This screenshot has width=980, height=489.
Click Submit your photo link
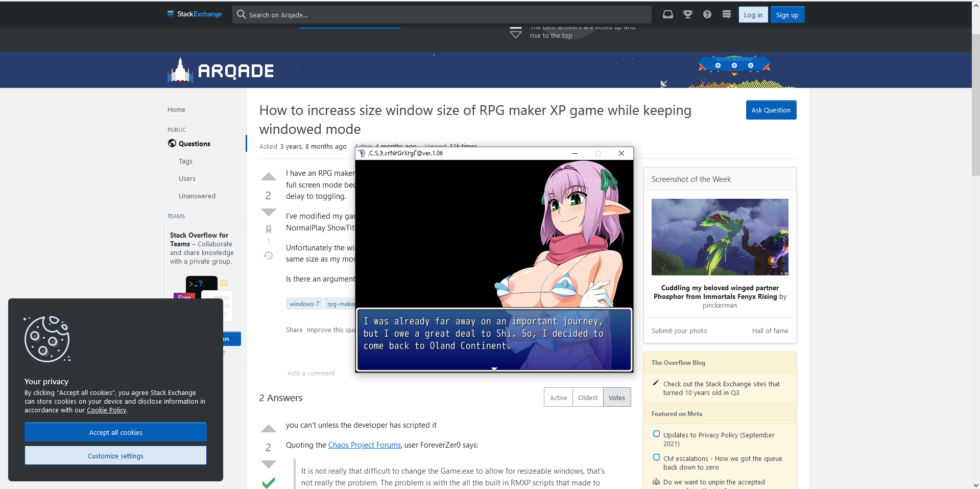click(679, 331)
